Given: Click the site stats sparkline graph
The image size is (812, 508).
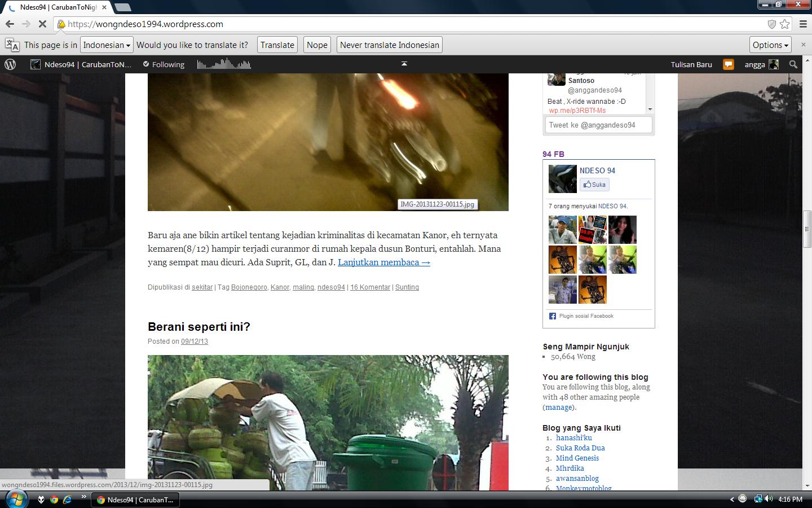Looking at the screenshot, I should coord(224,64).
